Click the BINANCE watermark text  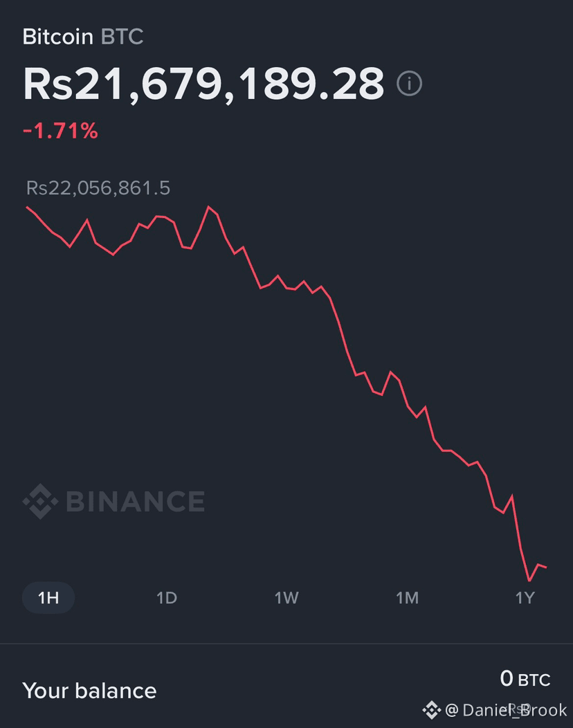pos(136,502)
